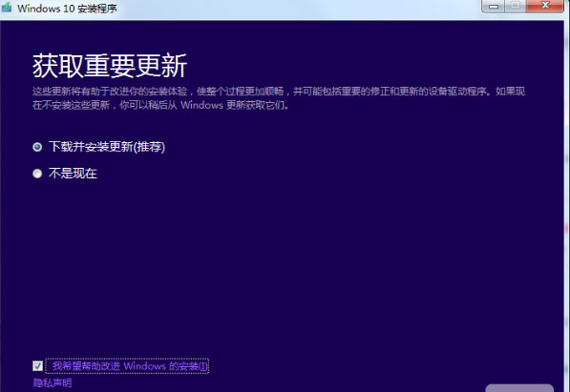Close the Windows 10 setup window

pos(545,6)
